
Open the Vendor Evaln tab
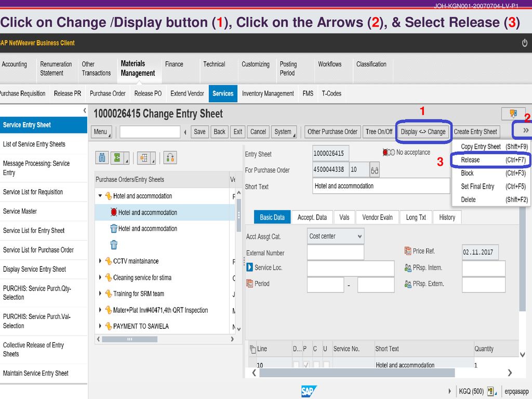(x=377, y=218)
